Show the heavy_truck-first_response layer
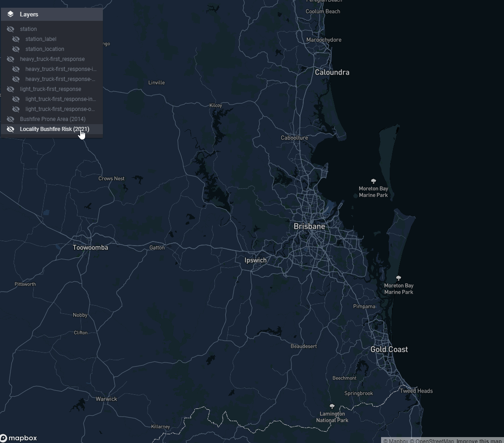The width and height of the screenshot is (504, 443). point(10,59)
